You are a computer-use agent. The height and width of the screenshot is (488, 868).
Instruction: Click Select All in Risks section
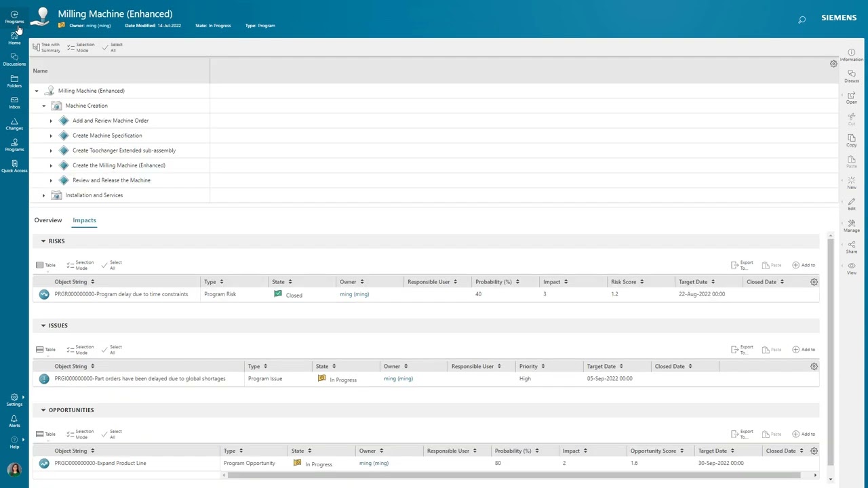111,265
